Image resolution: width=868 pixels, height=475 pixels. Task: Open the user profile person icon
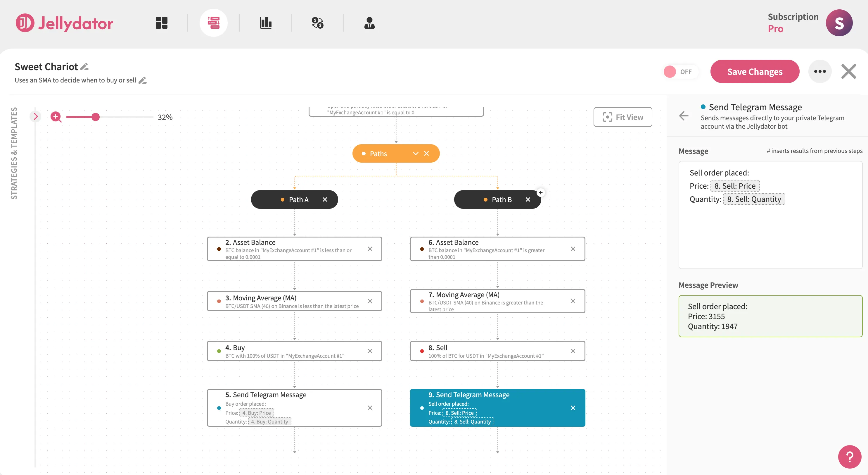pos(370,23)
